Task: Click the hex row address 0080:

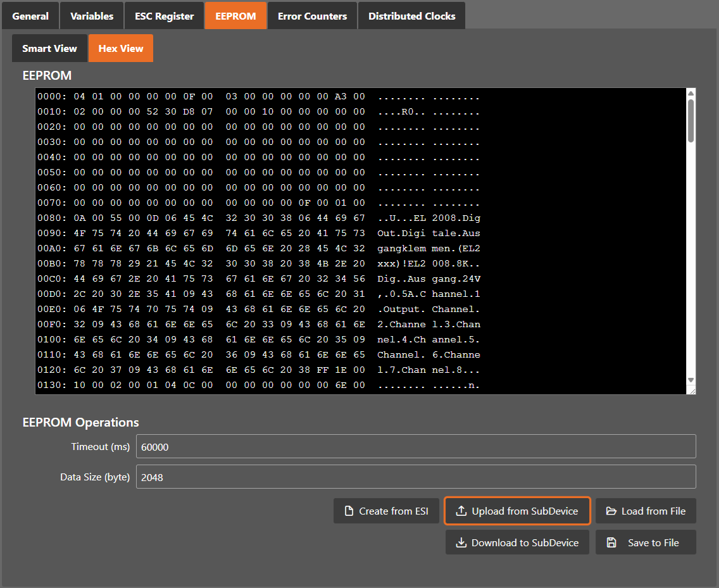Action: 52,218
